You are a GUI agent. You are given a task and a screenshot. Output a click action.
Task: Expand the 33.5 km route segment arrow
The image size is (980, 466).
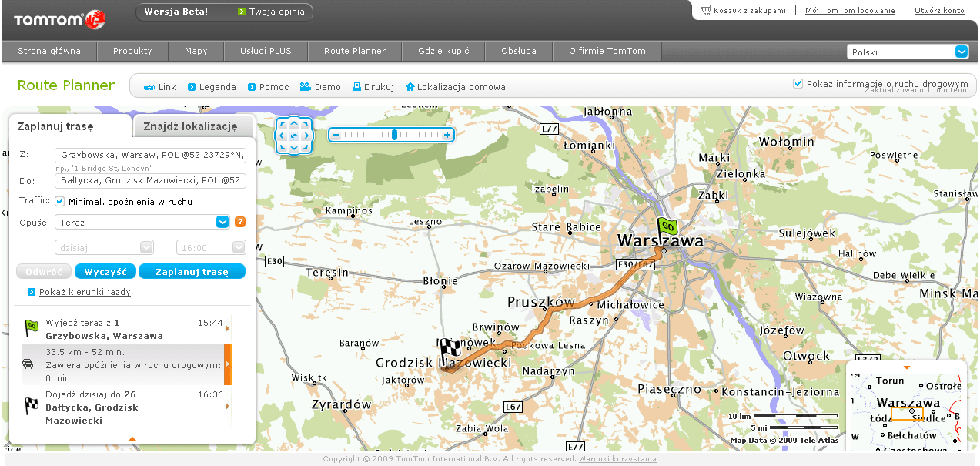(227, 364)
